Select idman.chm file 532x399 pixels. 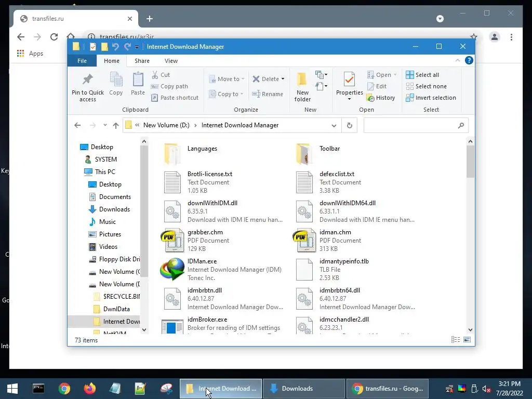pos(327,241)
